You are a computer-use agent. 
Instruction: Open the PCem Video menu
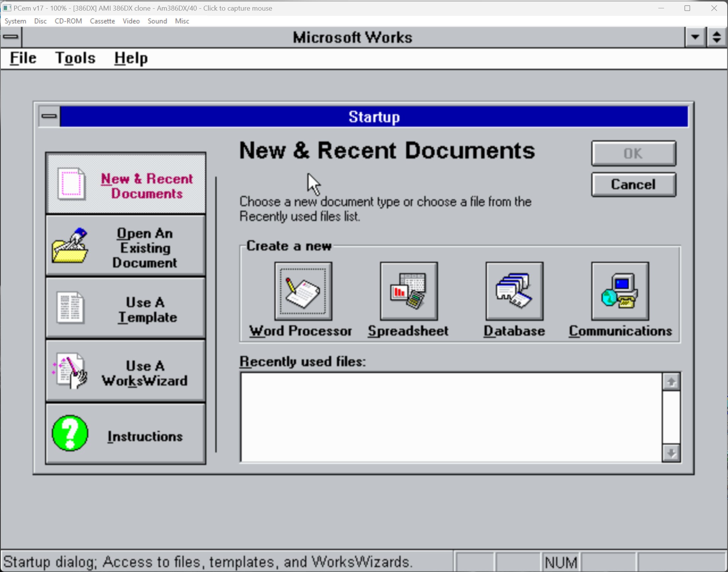point(131,21)
